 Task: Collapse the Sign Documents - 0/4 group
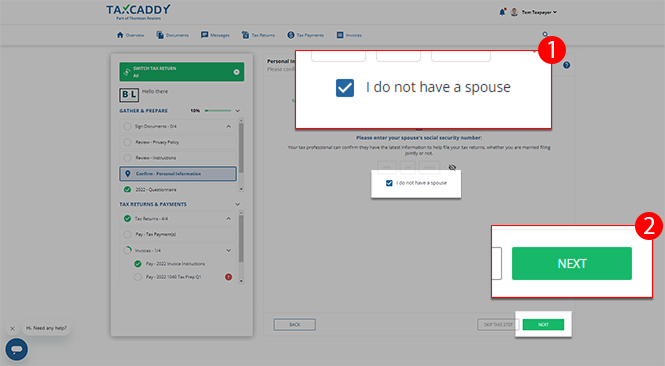tap(229, 126)
